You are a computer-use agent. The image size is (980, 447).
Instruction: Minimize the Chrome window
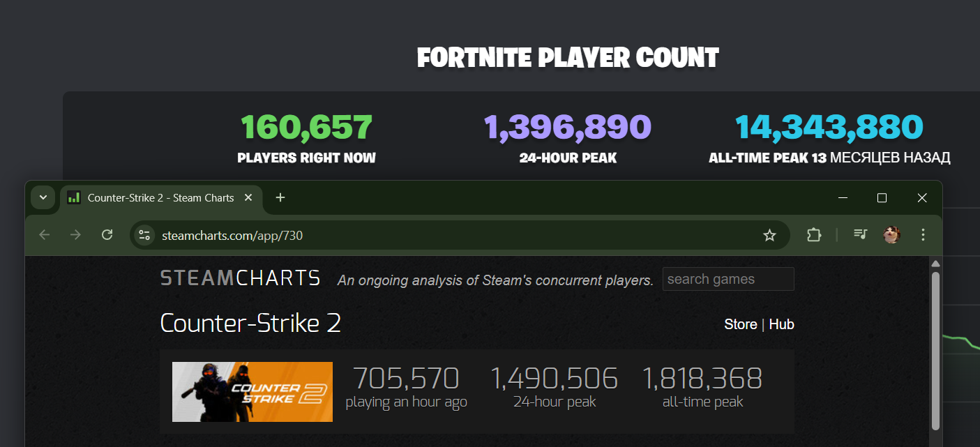pyautogui.click(x=841, y=198)
